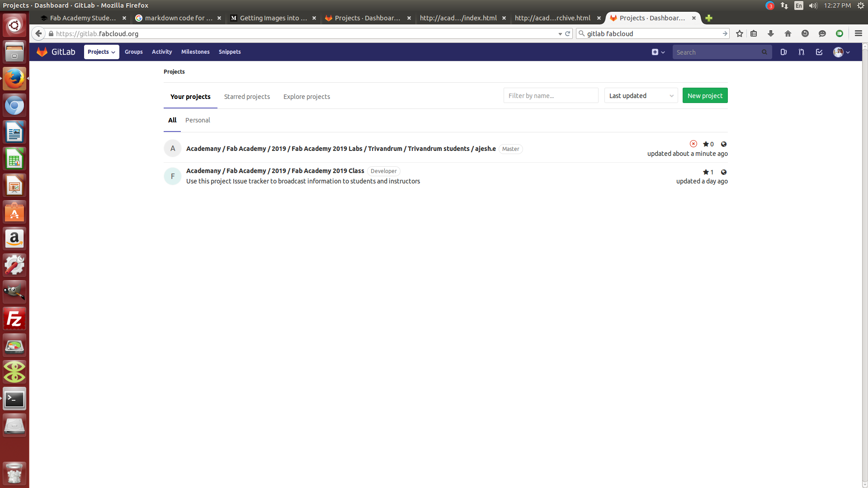This screenshot has width=868, height=488.
Task: Click the user avatar profile icon
Action: [838, 52]
